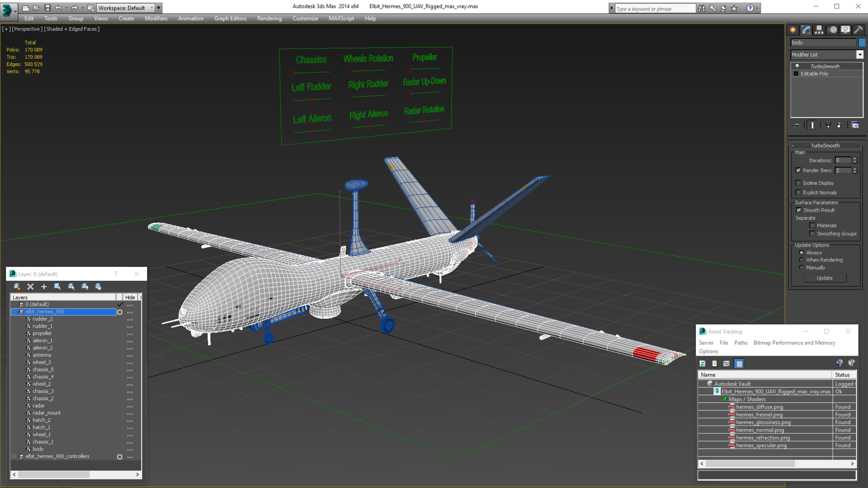Open the Graph Editors menu
The height and width of the screenshot is (488, 868).
(231, 18)
